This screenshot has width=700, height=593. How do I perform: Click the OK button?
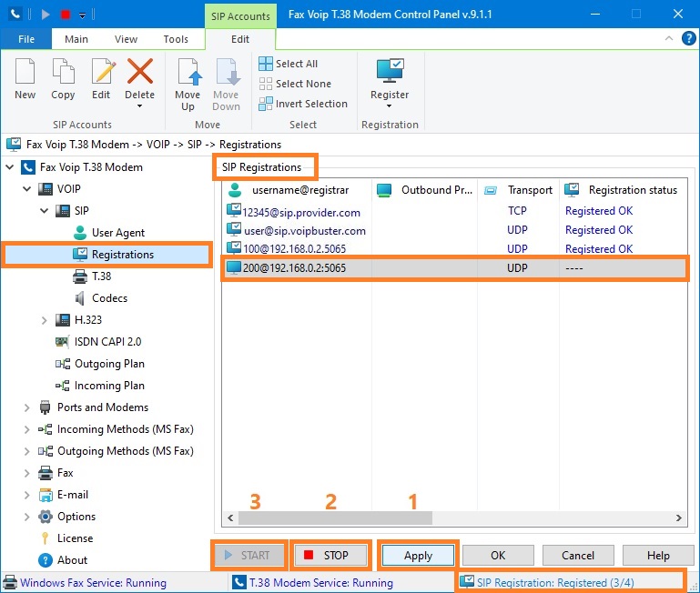(498, 556)
